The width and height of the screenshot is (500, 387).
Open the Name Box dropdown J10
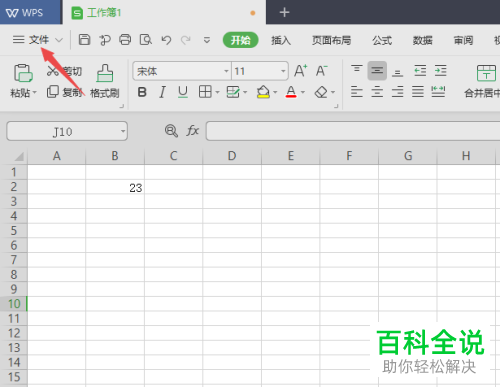(x=123, y=131)
